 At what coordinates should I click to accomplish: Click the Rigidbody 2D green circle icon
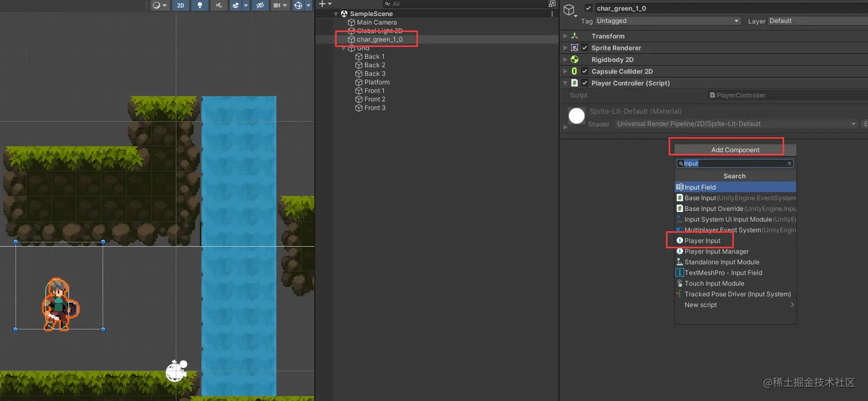575,60
